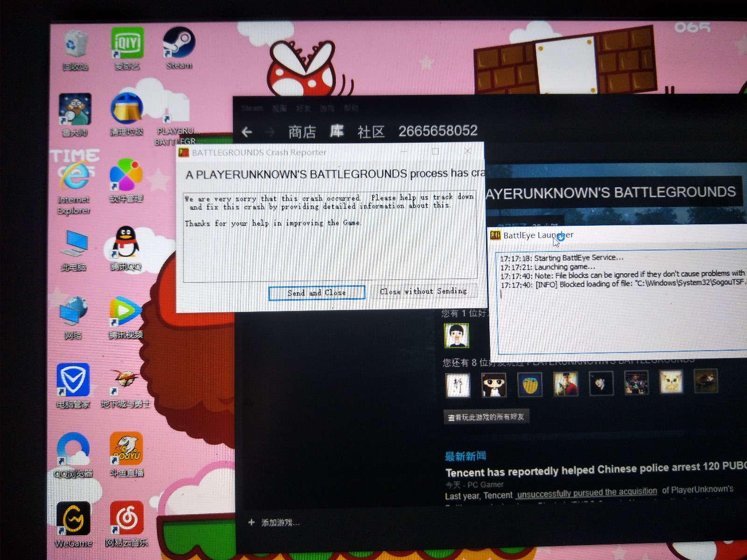Select the 软件管理 desktop shortcut
This screenshot has width=747, height=560.
click(x=126, y=181)
